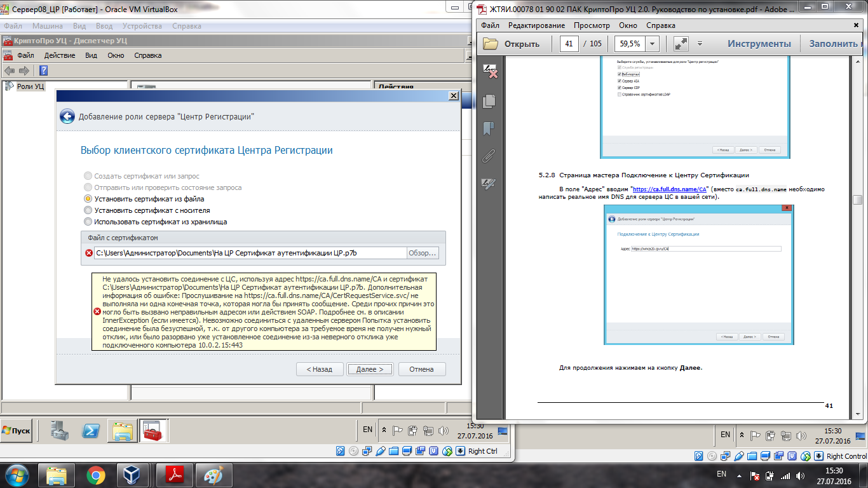This screenshot has width=868, height=488.
Task: Click the back arrow in the role wizard header
Action: point(67,116)
